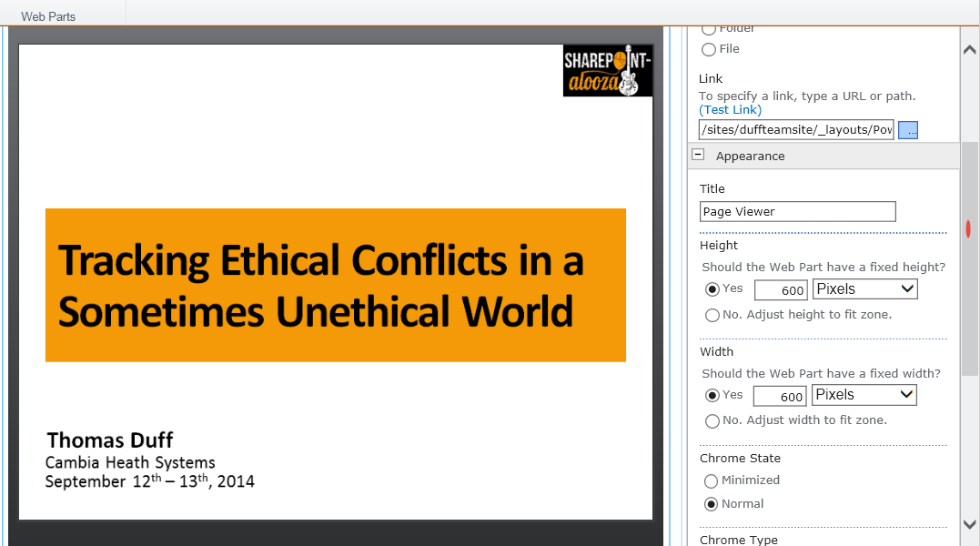
Task: Click the SharePoint-alooza logo on slide
Action: pyautogui.click(x=608, y=71)
